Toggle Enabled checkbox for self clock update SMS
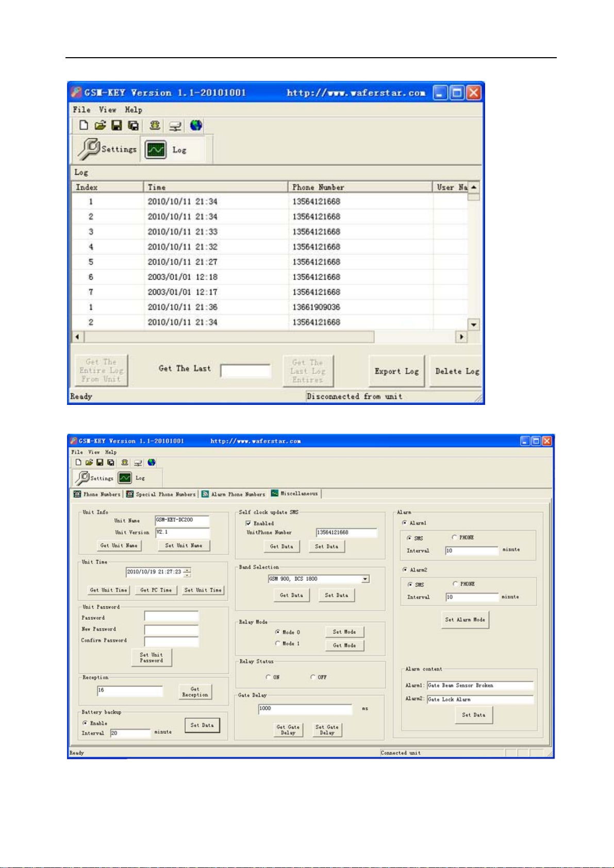This screenshot has height=868, width=614. [x=248, y=523]
